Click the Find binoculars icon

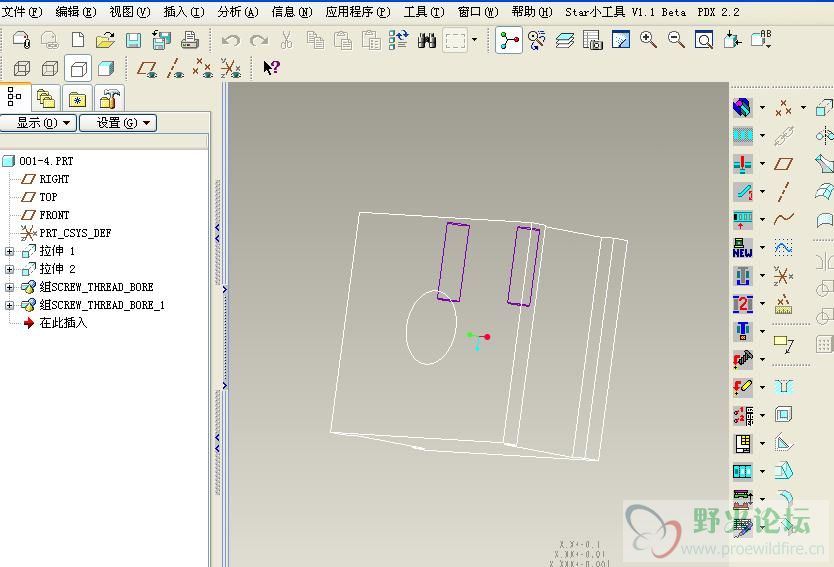pyautogui.click(x=427, y=40)
